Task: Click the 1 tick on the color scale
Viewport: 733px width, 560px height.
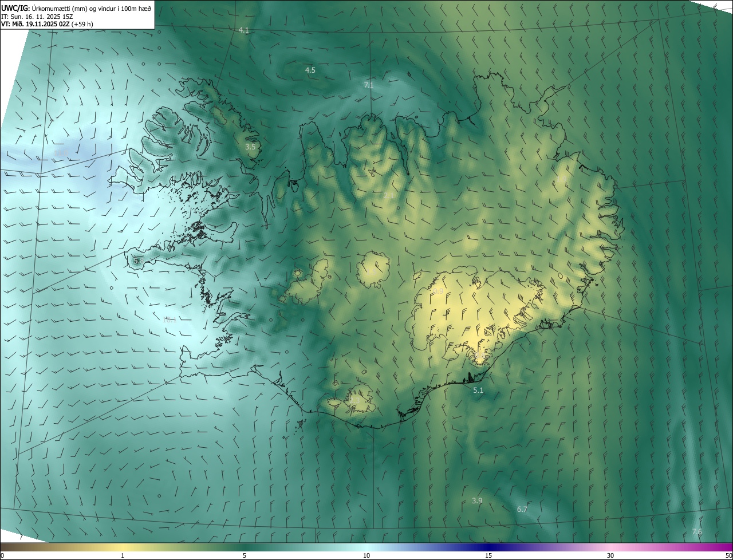Action: pyautogui.click(x=123, y=555)
